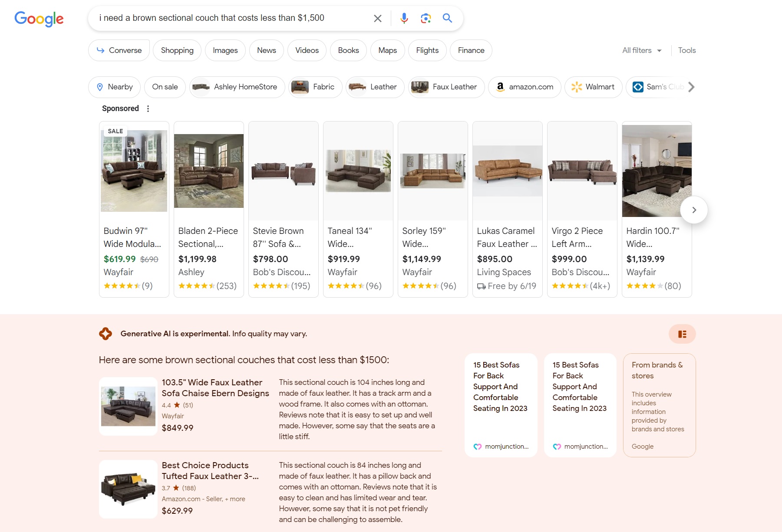Apply the On sale filter chip
Image resolution: width=782 pixels, height=532 pixels.
coord(165,87)
